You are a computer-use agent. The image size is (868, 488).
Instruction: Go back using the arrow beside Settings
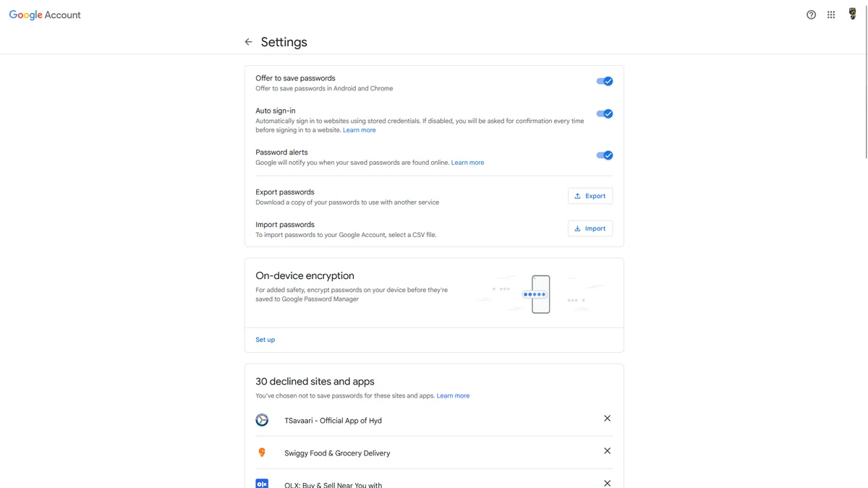tap(248, 42)
